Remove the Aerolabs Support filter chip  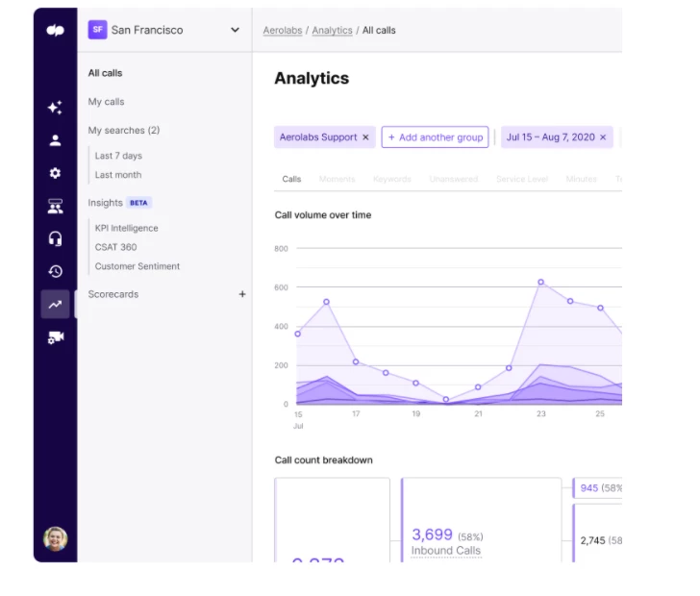click(365, 137)
